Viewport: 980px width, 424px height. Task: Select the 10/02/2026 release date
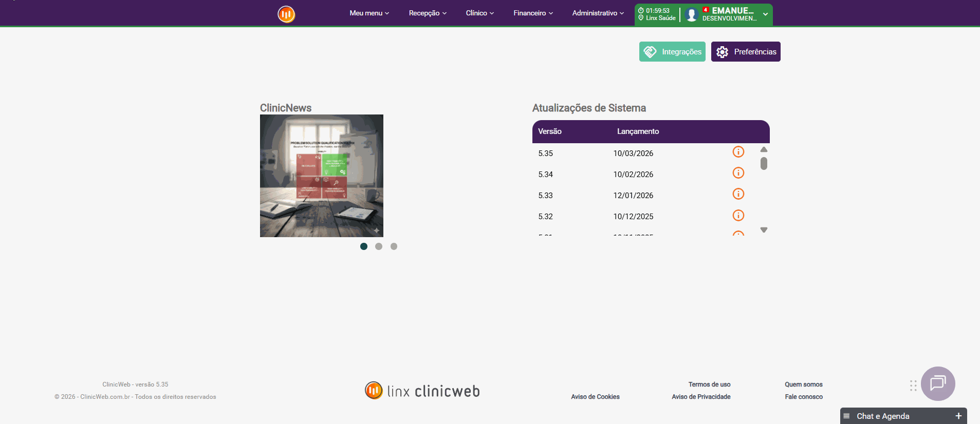[633, 175]
